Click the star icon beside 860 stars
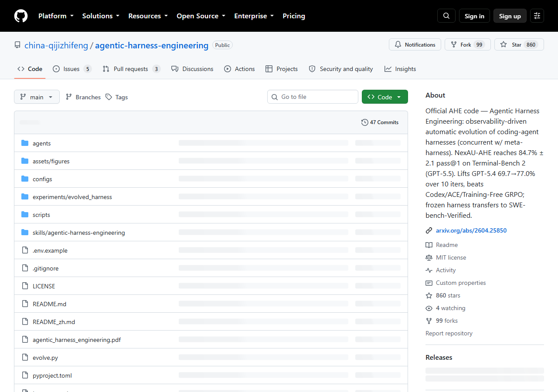 [429, 296]
